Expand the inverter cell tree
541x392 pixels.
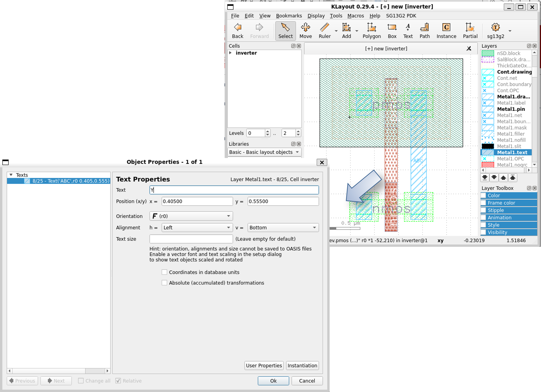(x=231, y=53)
